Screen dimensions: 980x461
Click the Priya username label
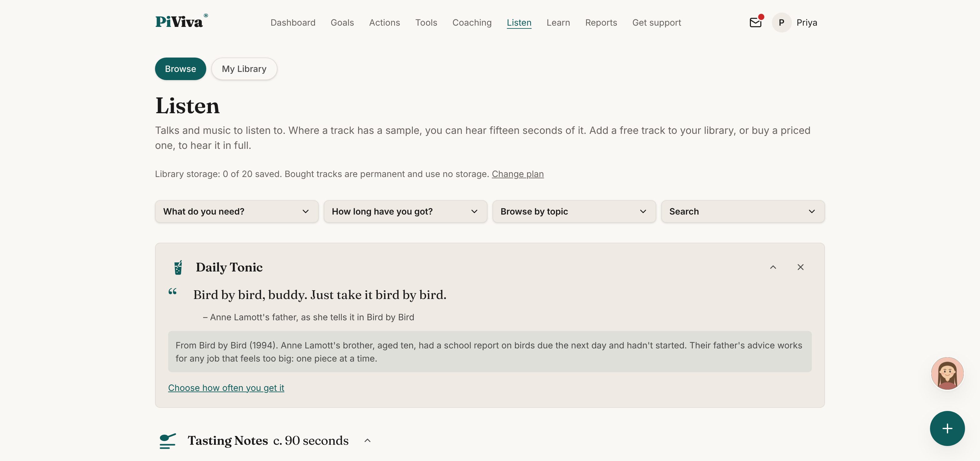(807, 23)
